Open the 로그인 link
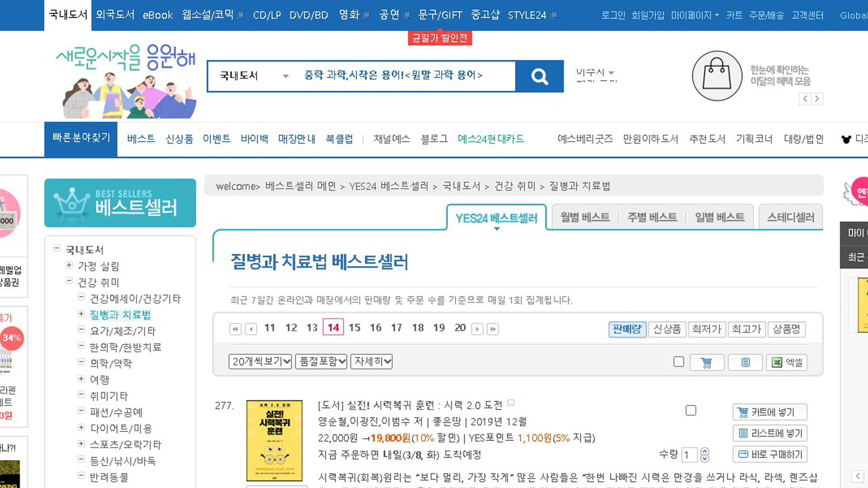 pos(613,15)
